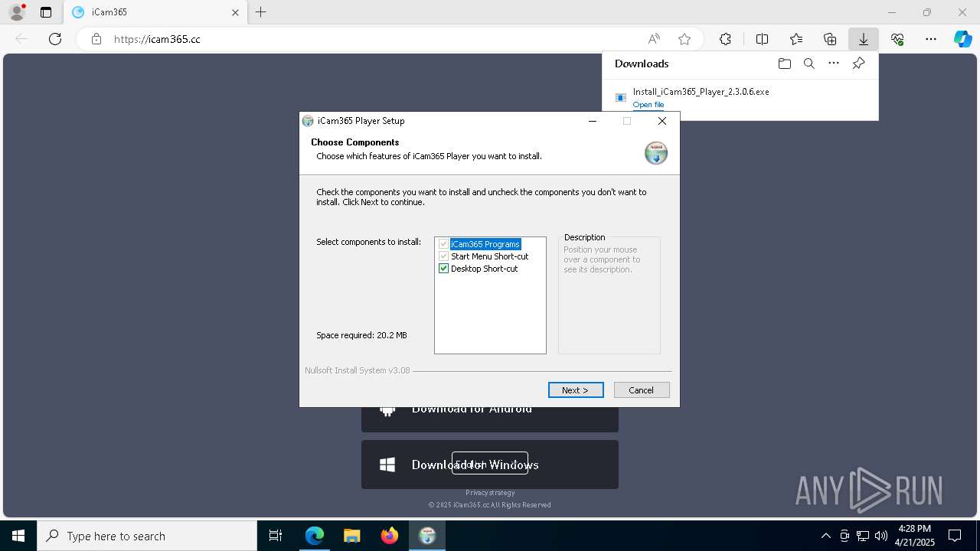Click Download for Android button

tap(490, 419)
